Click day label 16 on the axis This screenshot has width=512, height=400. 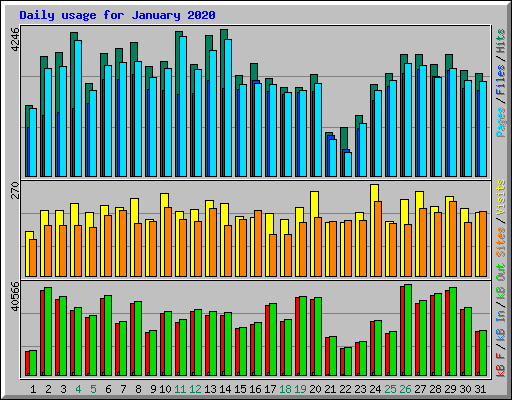click(255, 389)
